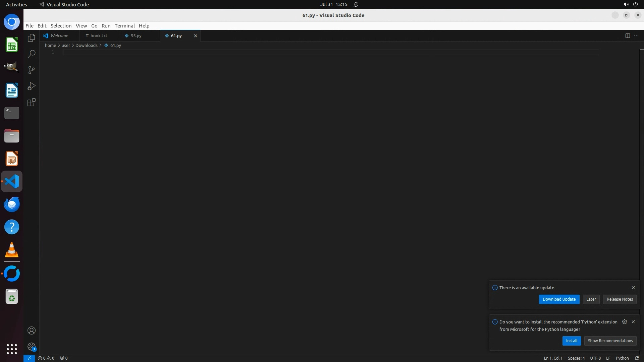Image resolution: width=644 pixels, height=362 pixels.
Task: Open the Explorer sidebar icon
Action: (x=32, y=38)
